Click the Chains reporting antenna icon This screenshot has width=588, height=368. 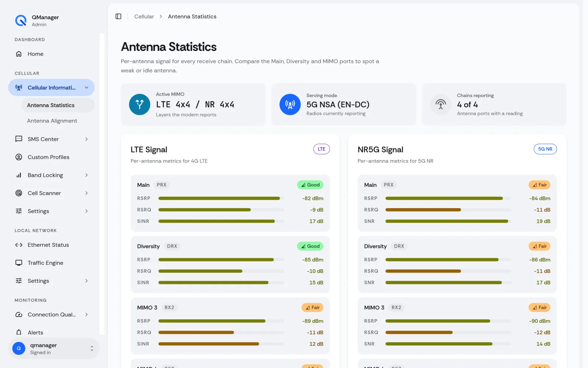pyautogui.click(x=441, y=105)
